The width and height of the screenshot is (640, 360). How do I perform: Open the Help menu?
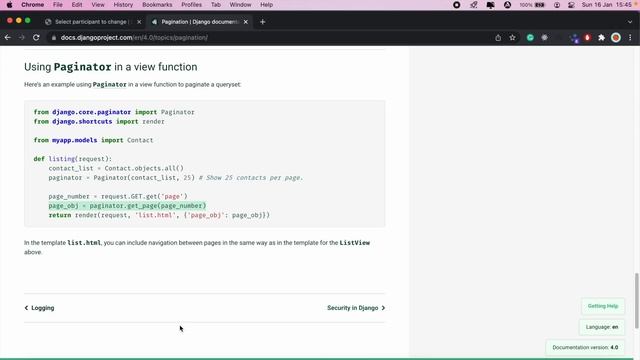pos(267,5)
